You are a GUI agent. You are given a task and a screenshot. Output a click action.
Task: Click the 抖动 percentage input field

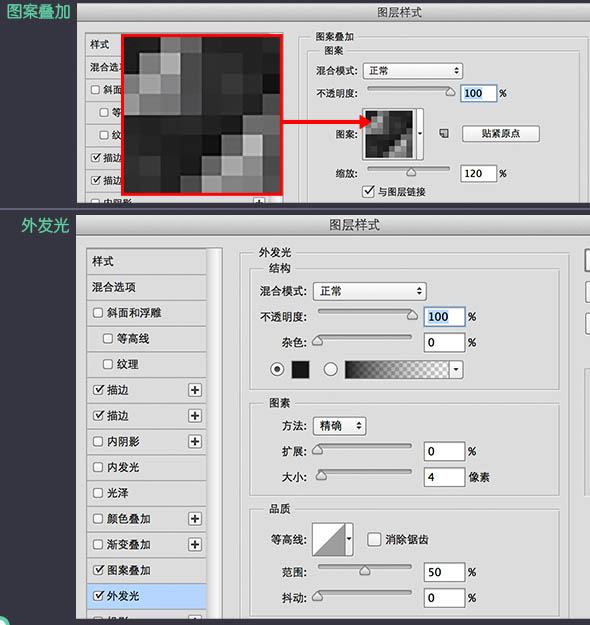444,598
